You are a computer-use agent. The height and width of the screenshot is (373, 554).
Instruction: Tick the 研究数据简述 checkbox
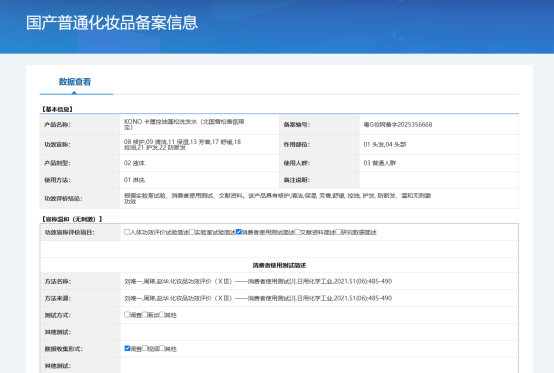(x=338, y=232)
